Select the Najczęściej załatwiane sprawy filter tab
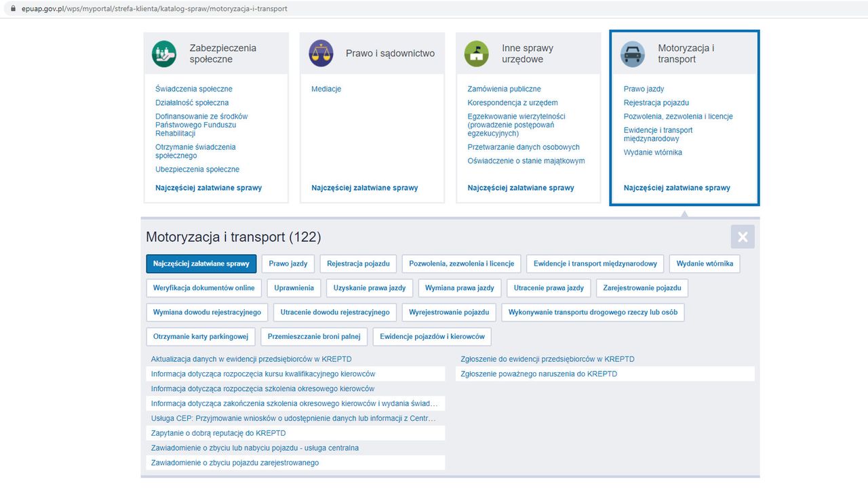Viewport: 868px width, 488px height. [201, 264]
